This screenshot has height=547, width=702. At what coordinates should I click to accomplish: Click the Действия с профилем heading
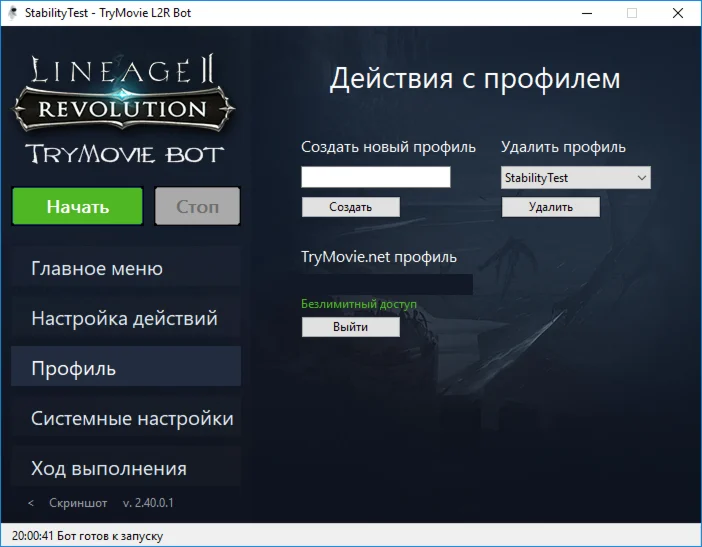pyautogui.click(x=475, y=79)
